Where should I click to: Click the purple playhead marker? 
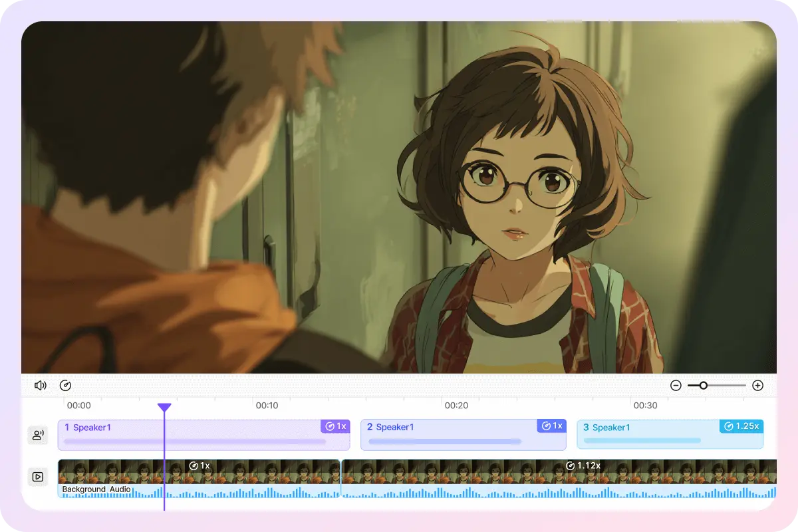(164, 407)
